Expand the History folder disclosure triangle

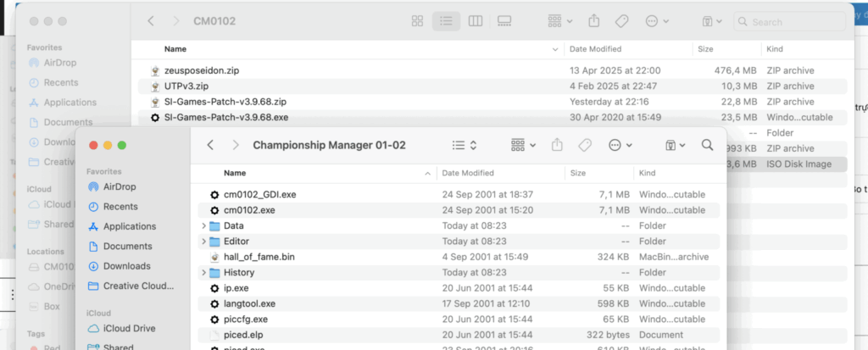click(x=204, y=273)
